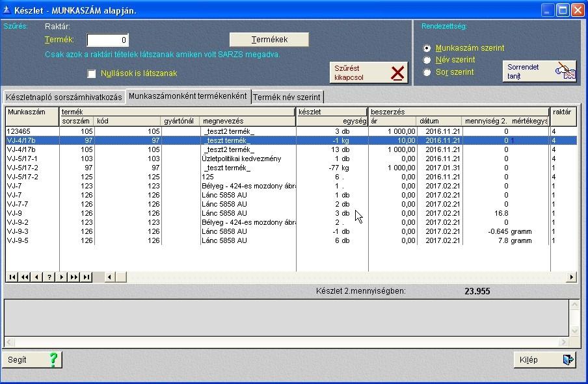Click the question mark navigator button
This screenshot has width=588, height=384.
pos(49,277)
